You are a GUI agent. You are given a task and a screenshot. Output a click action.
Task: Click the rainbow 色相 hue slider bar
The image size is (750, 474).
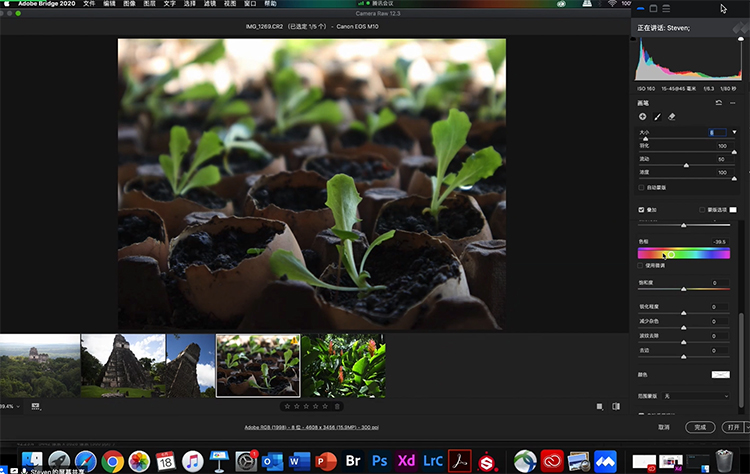pos(684,254)
